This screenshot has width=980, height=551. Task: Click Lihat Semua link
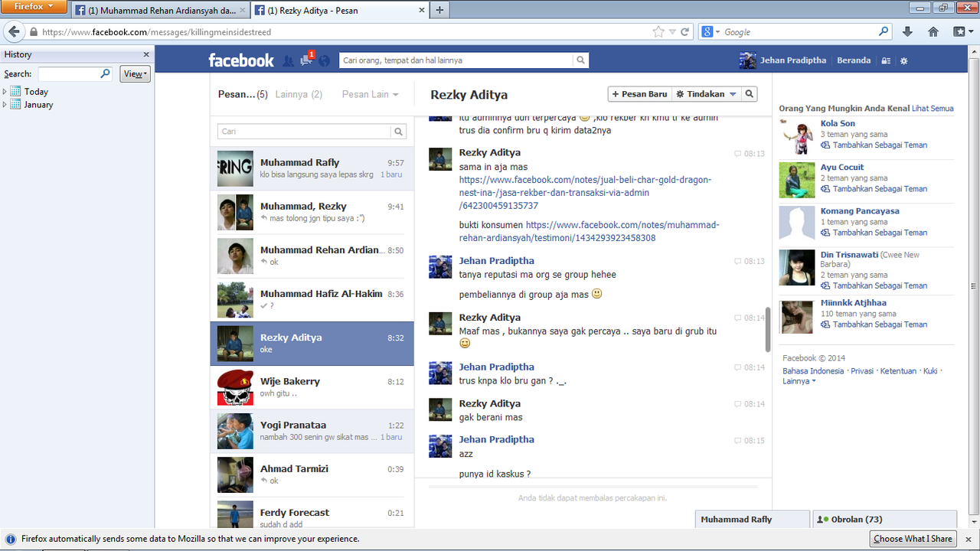click(x=933, y=109)
